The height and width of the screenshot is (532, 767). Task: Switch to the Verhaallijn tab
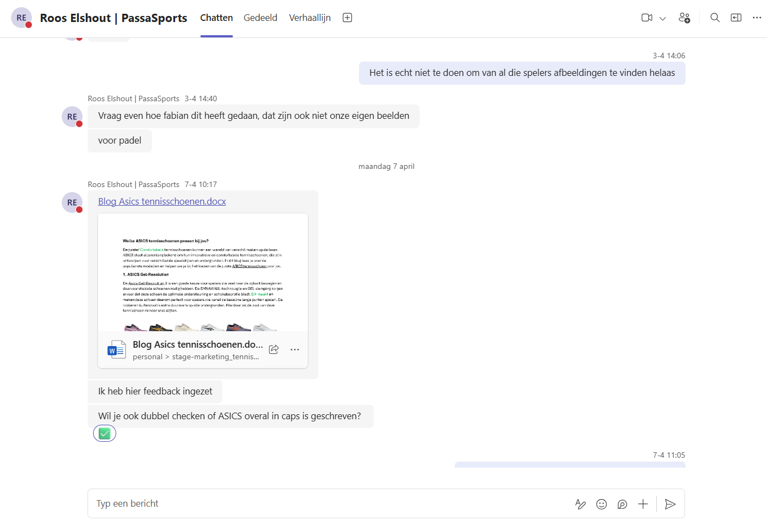click(x=309, y=18)
